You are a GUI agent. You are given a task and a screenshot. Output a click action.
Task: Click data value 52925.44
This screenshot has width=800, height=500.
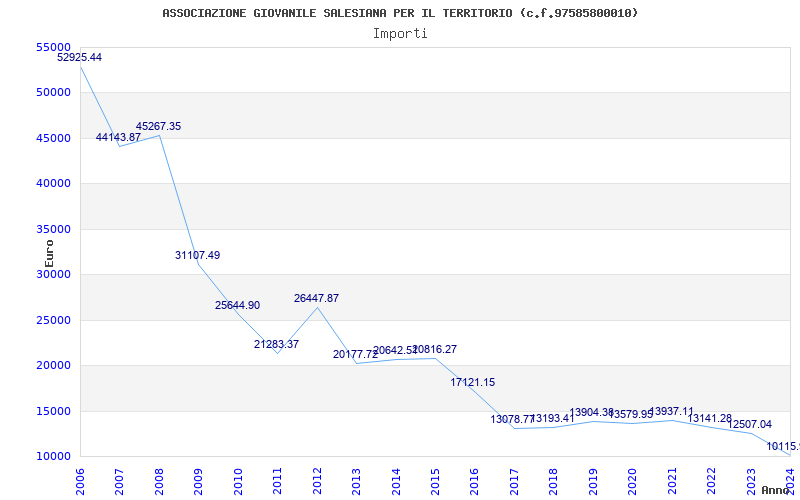(x=79, y=58)
